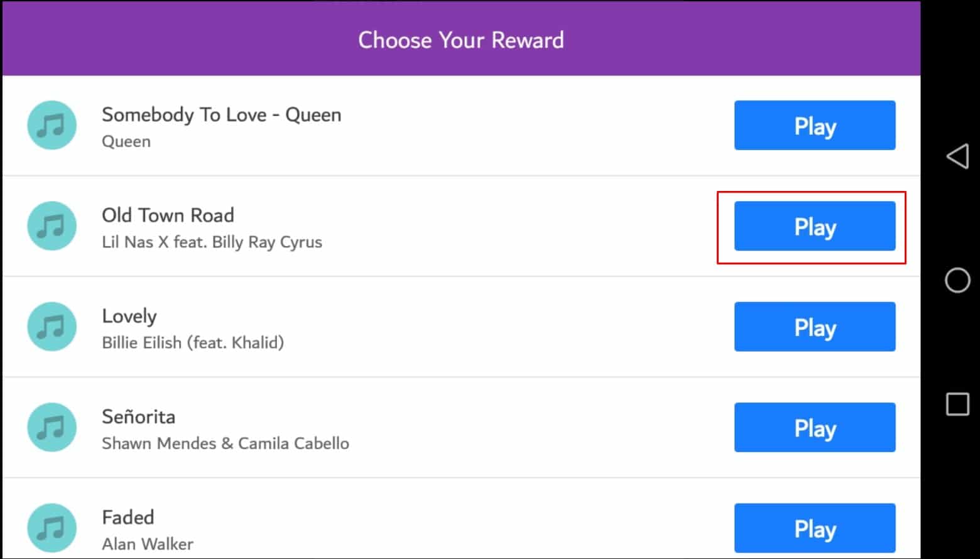
Task: Play Old Town Road reward song
Action: click(x=814, y=226)
